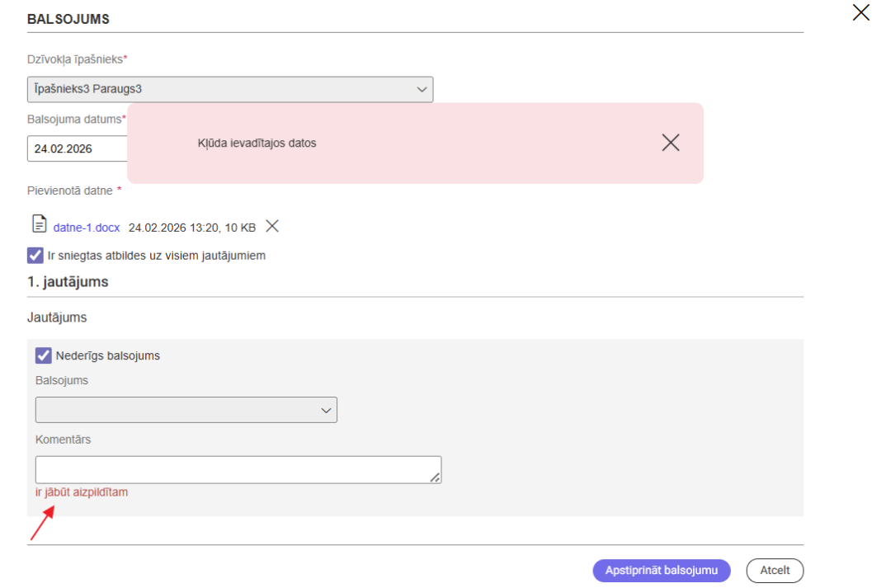Dismiss the red error notification banner
The width and height of the screenshot is (872, 588).
670,143
